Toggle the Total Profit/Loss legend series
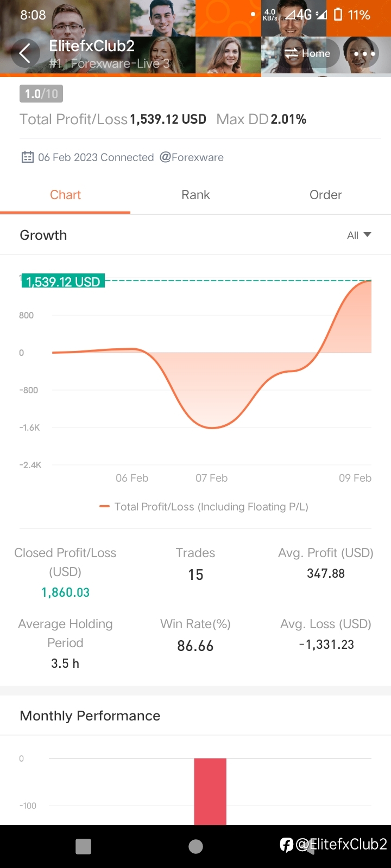The height and width of the screenshot is (868, 391). point(204,507)
